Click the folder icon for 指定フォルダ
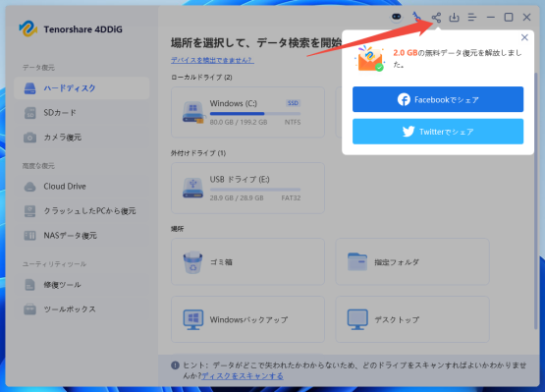Screen dimensions: 545x392 357,262
